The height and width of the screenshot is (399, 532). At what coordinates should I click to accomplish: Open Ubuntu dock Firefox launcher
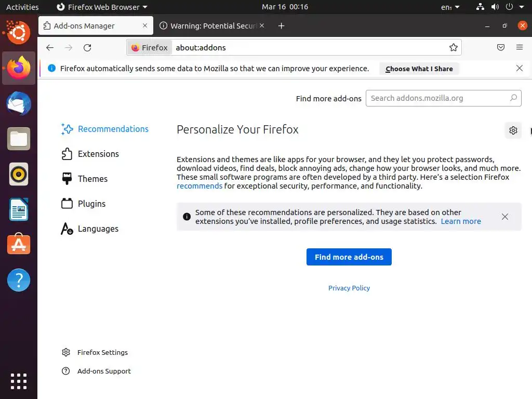pyautogui.click(x=19, y=68)
